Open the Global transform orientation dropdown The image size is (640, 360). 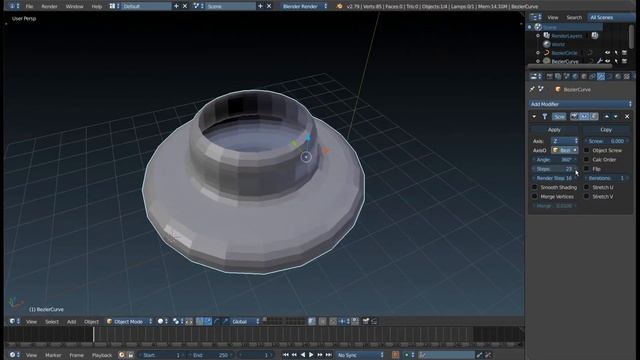pos(245,322)
